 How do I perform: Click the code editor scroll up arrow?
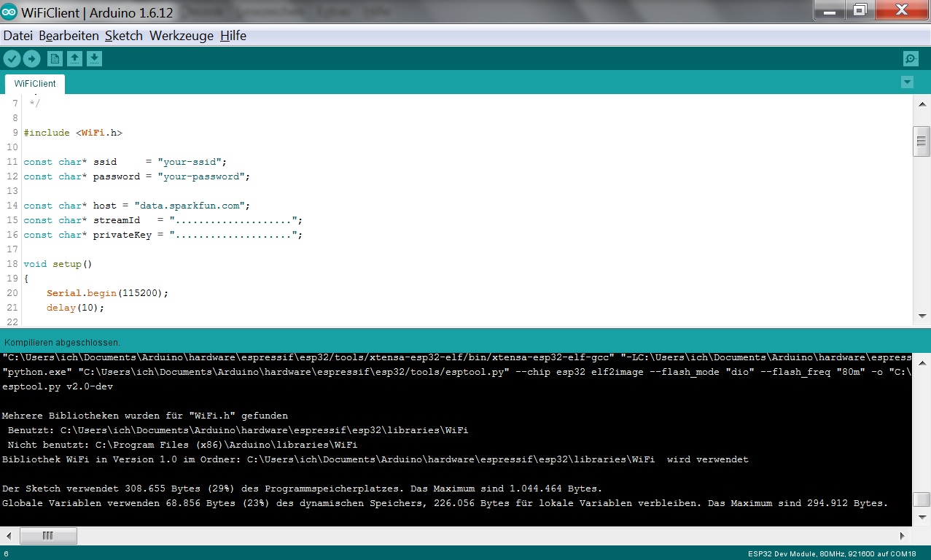click(922, 106)
